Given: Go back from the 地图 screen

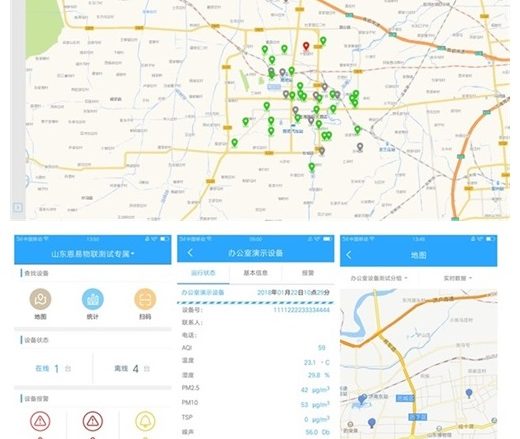Looking at the screenshot, I should [349, 255].
